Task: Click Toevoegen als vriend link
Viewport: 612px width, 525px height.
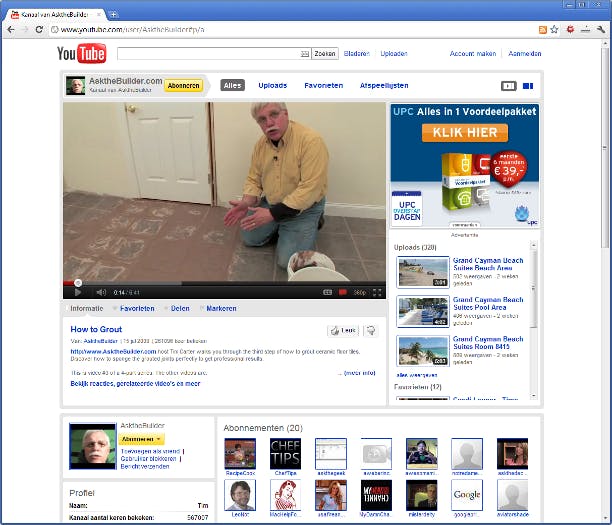Action: click(x=150, y=451)
